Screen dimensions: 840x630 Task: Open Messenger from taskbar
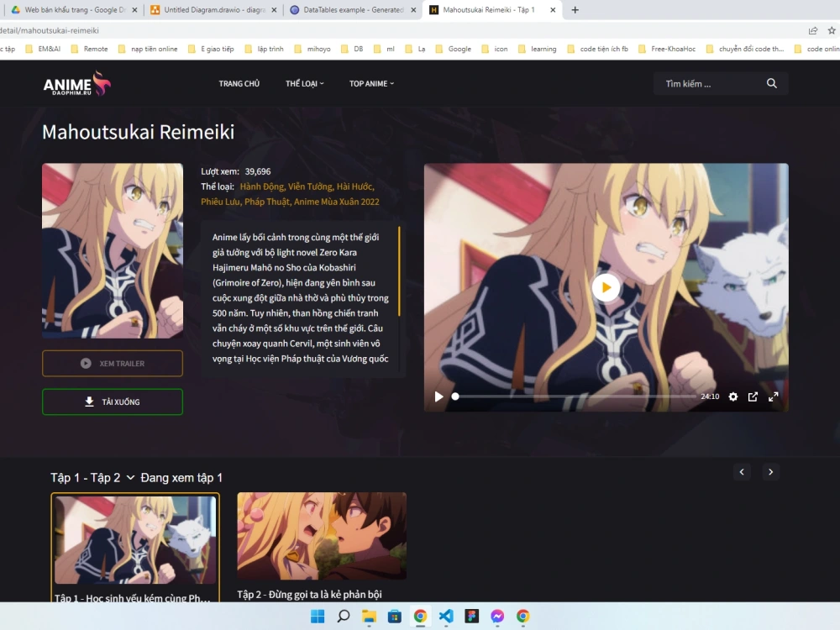pos(497,616)
